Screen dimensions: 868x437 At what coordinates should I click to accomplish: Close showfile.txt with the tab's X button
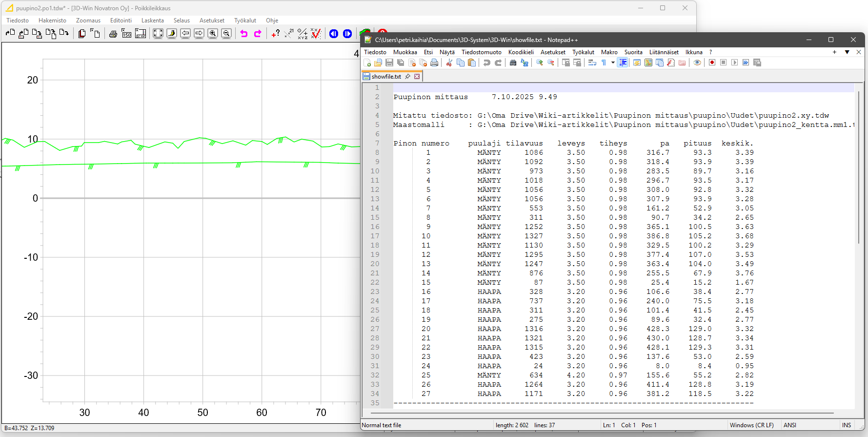(417, 77)
